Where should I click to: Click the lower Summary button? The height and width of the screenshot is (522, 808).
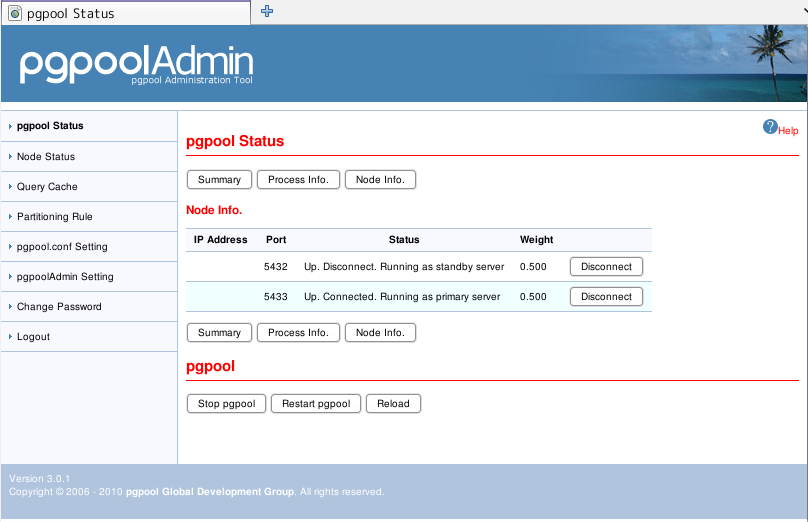click(x=220, y=333)
